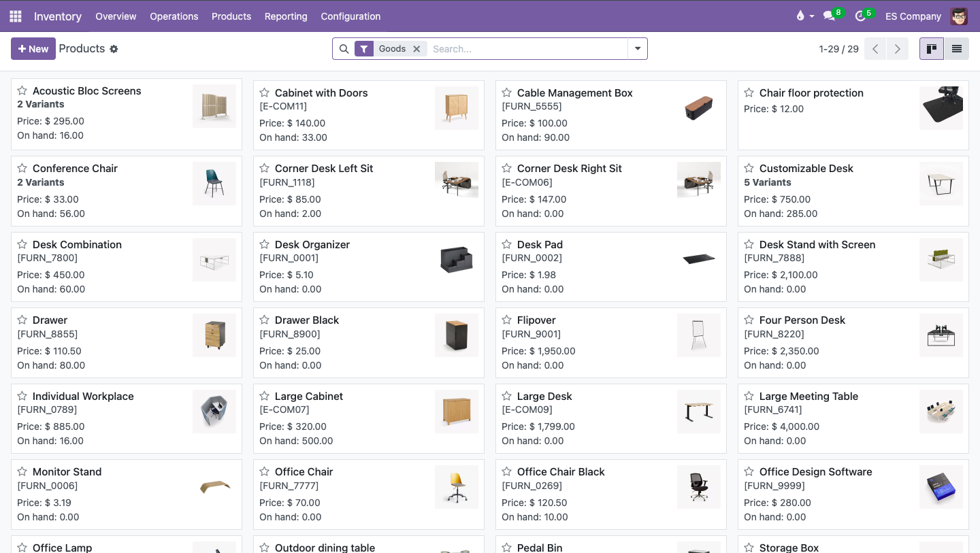Open the Desk Combination product
The image size is (980, 553).
pyautogui.click(x=126, y=267)
